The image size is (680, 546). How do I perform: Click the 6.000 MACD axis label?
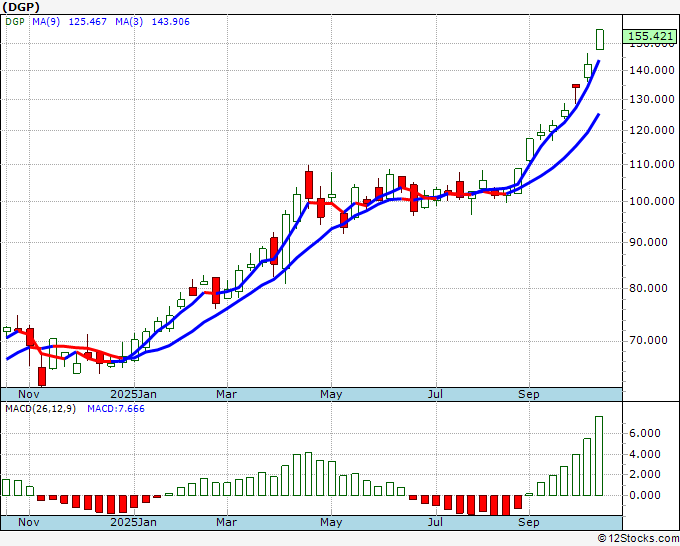[645, 433]
